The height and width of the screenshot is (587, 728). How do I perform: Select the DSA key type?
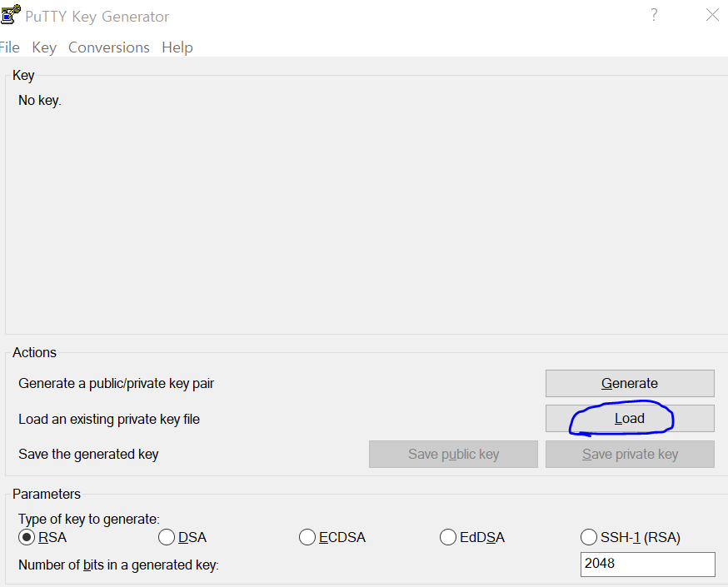coord(182,537)
